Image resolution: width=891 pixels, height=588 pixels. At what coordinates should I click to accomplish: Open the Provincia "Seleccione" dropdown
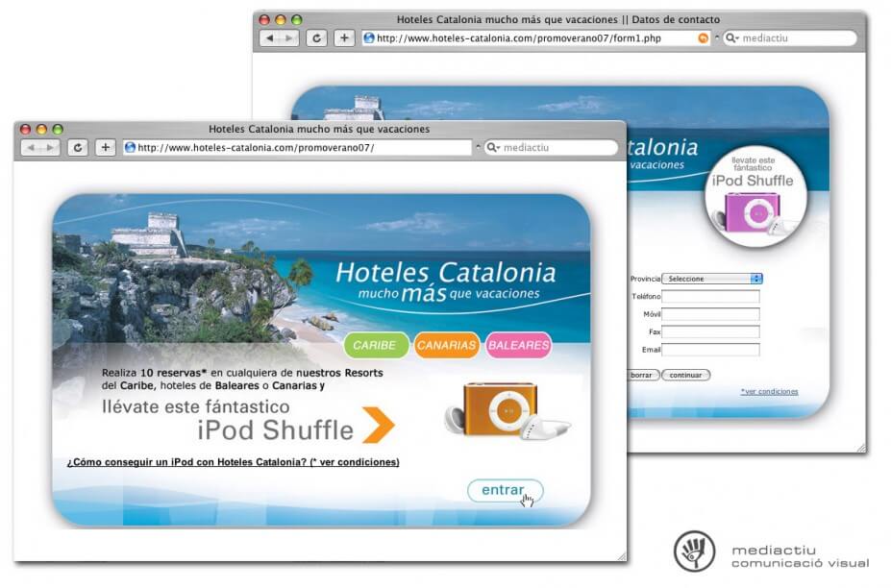tap(711, 279)
